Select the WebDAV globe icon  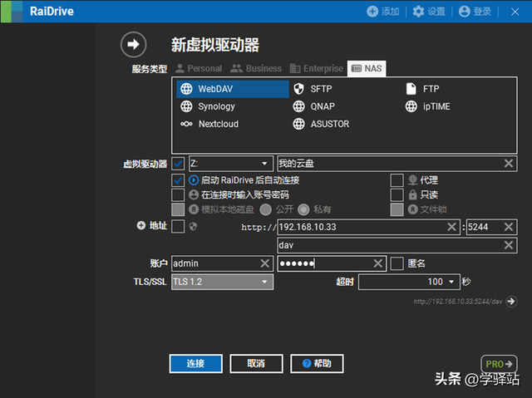[x=186, y=89]
